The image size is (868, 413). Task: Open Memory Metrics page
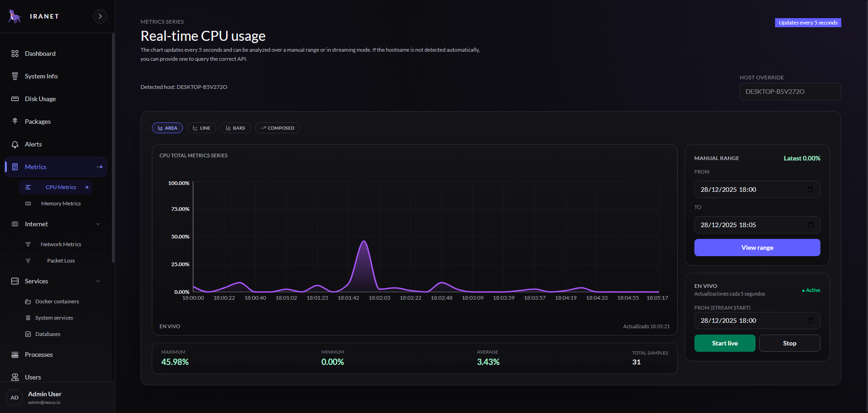(61, 204)
